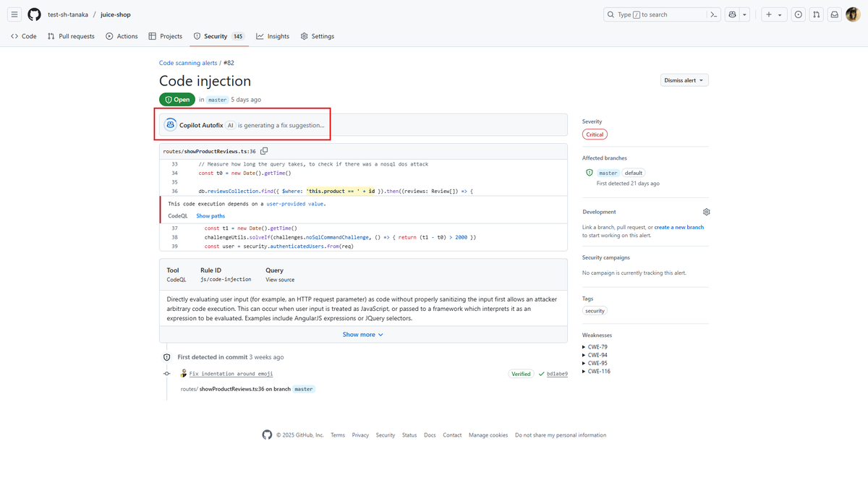Open the Security tab
Screen dimensions: 868x488
tap(218, 36)
